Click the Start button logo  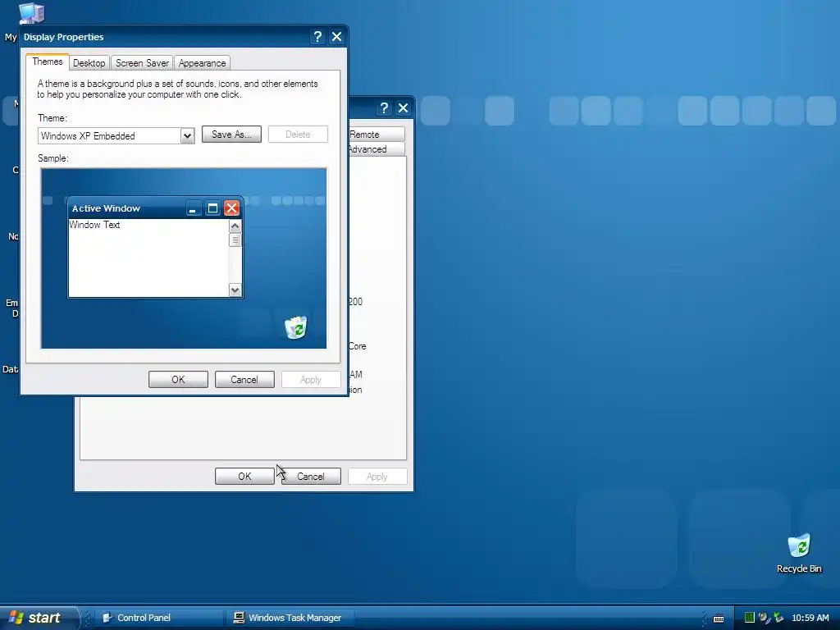click(x=16, y=617)
